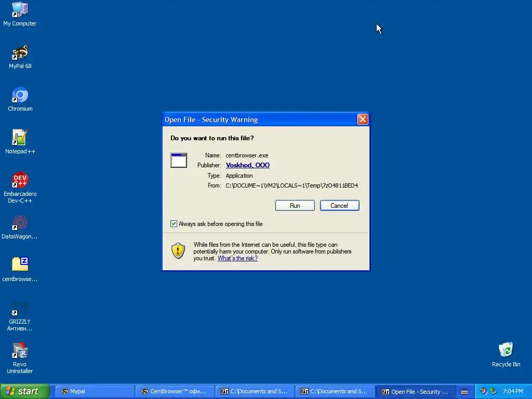
Task: Open the Windows Start menu
Action: 24,391
